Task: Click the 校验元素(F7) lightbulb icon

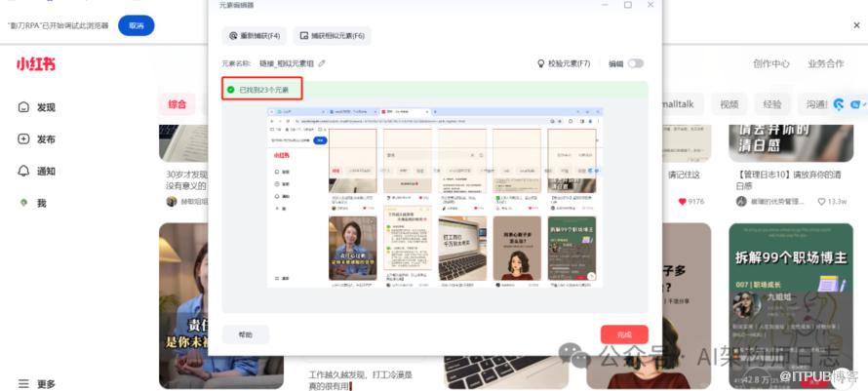Action: [541, 63]
